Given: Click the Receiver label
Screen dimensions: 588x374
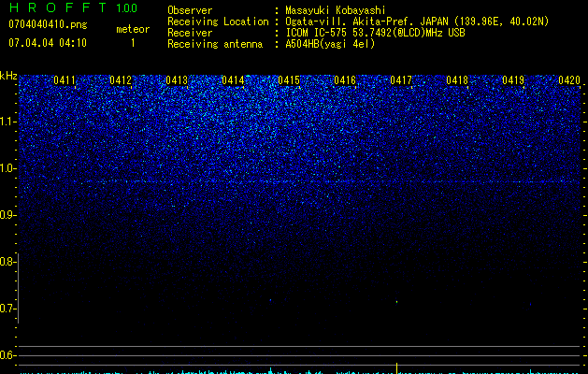Looking at the screenshot, I should tap(190, 33).
